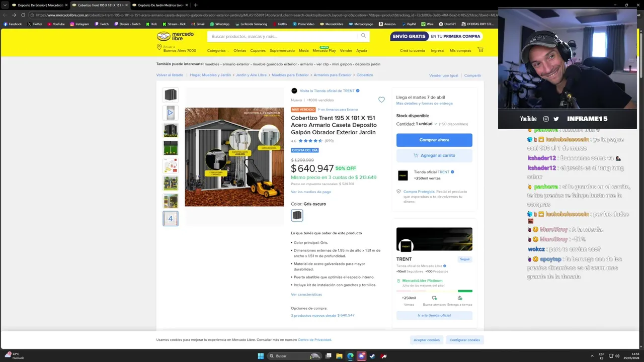Open Mercado Play menu item
This screenshot has width=644, height=362.
point(324,50)
